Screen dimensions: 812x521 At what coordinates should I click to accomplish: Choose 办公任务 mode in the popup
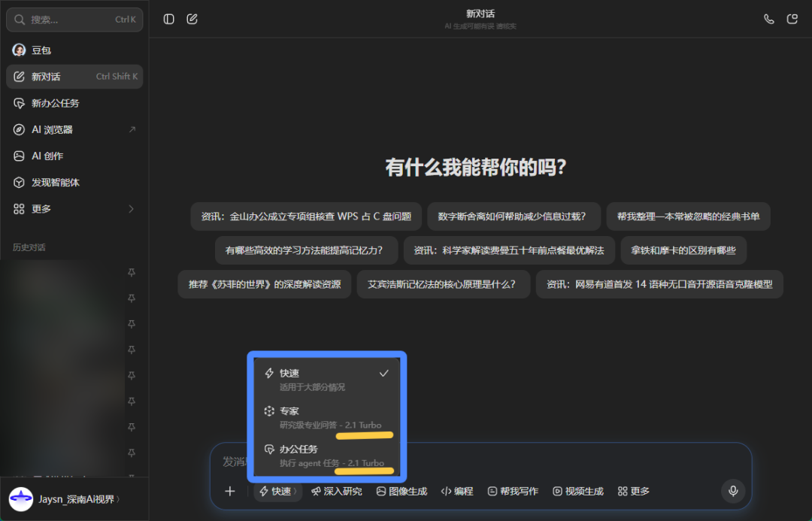(327, 456)
